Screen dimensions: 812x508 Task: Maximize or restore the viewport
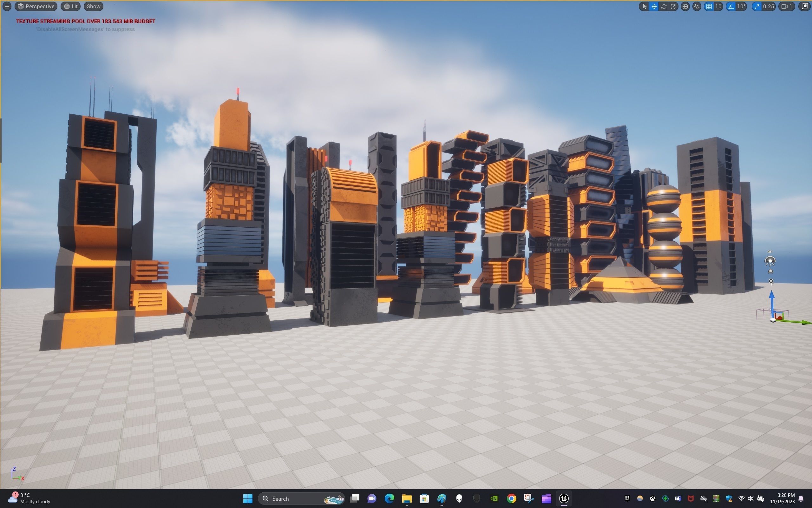pos(804,6)
